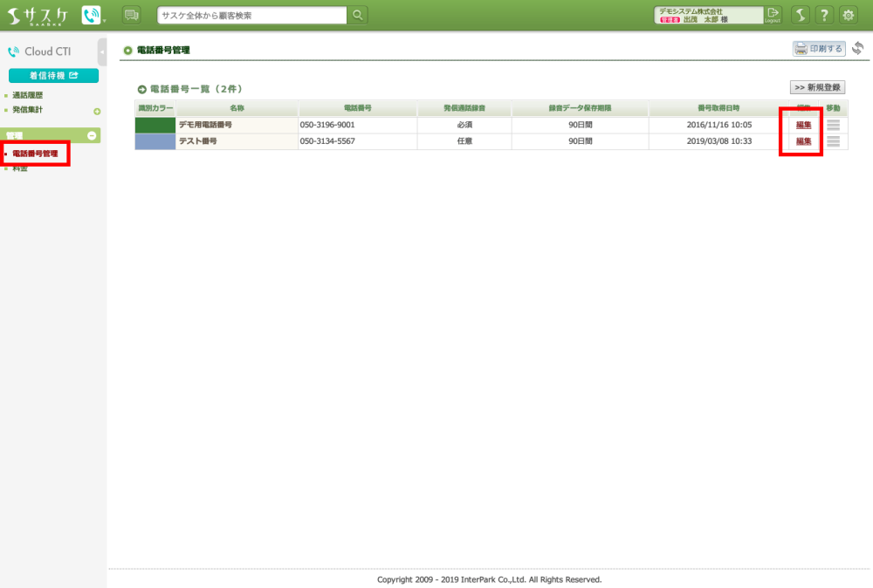Focus the サスケ全体から顧客検索 search field

(251, 15)
